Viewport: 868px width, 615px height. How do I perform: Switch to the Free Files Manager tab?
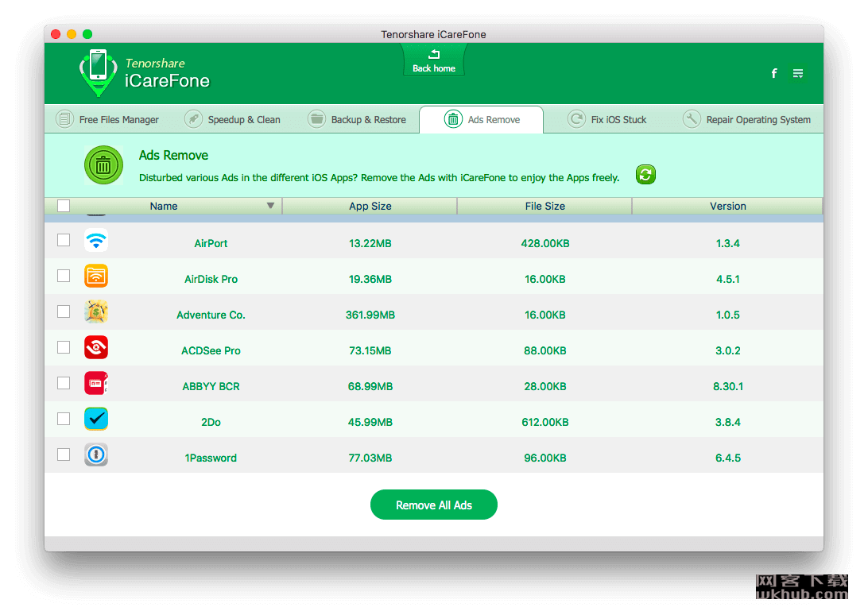pyautogui.click(x=108, y=119)
